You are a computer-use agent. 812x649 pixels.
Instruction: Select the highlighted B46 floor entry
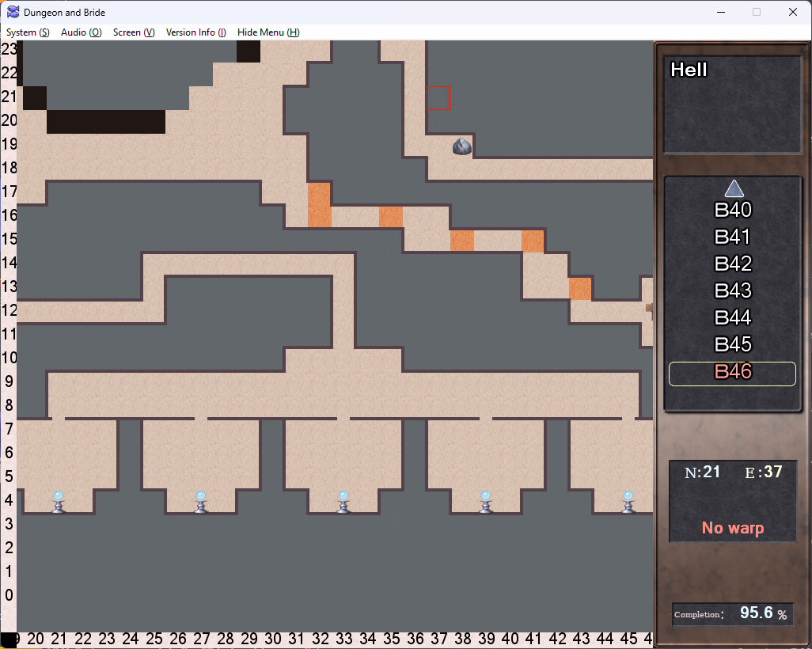pyautogui.click(x=732, y=372)
